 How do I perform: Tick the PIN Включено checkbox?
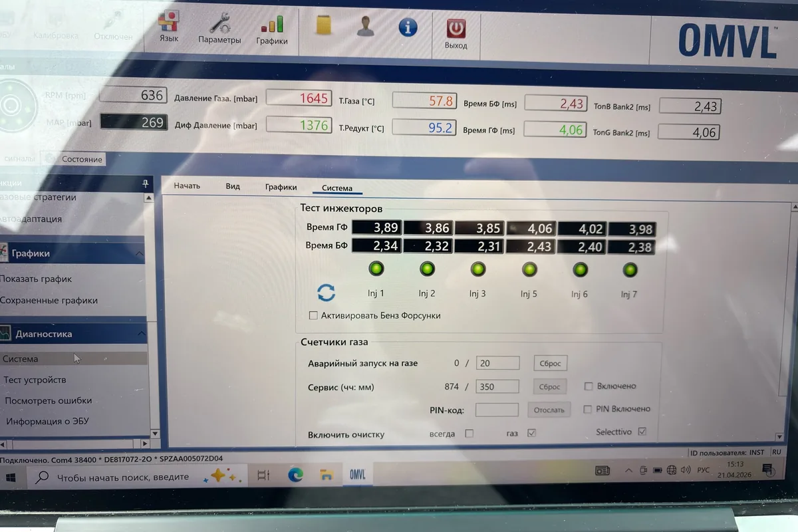[587, 409]
